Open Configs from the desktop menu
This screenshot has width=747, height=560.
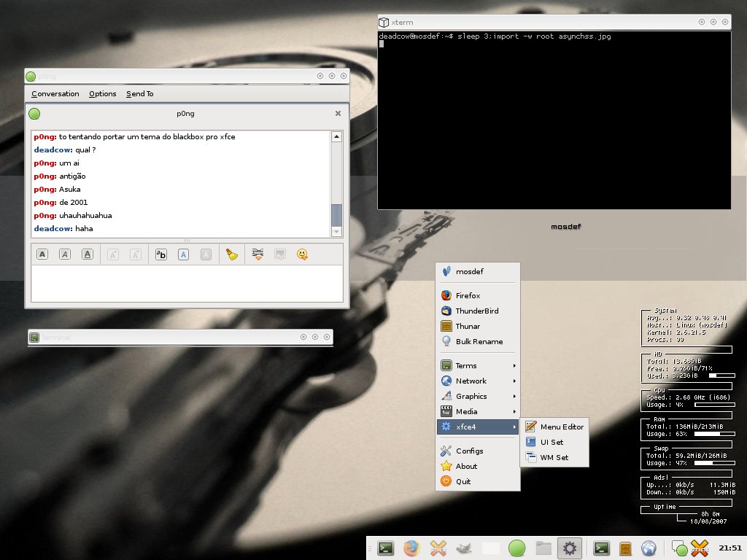(x=478, y=451)
